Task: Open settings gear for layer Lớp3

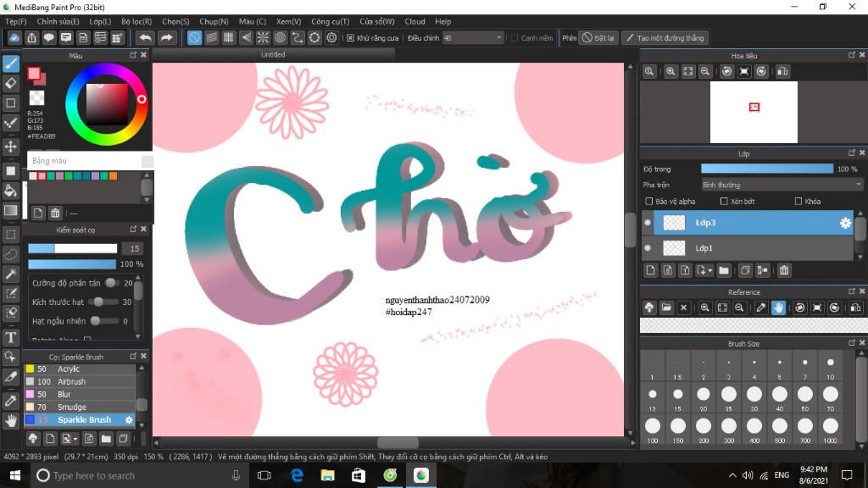Action: tap(845, 223)
